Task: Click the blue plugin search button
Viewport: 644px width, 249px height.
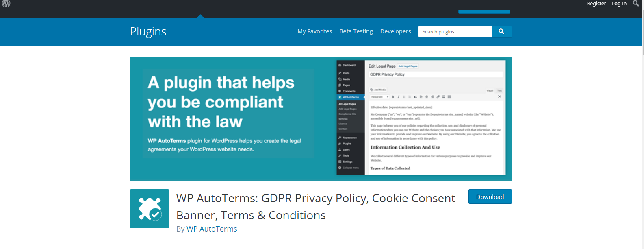Action: point(501,31)
